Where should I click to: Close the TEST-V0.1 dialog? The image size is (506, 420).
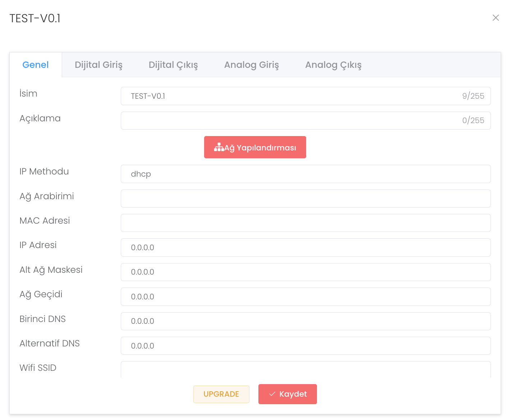(x=496, y=18)
